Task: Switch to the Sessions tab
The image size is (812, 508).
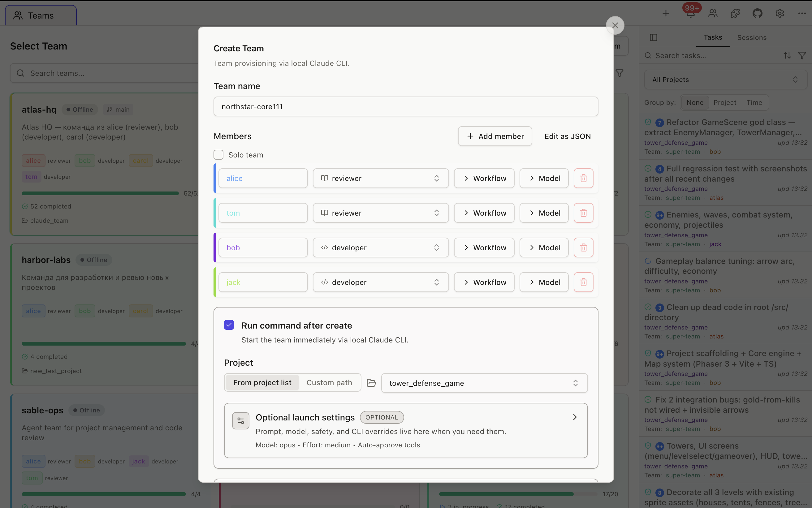Action: click(752, 38)
